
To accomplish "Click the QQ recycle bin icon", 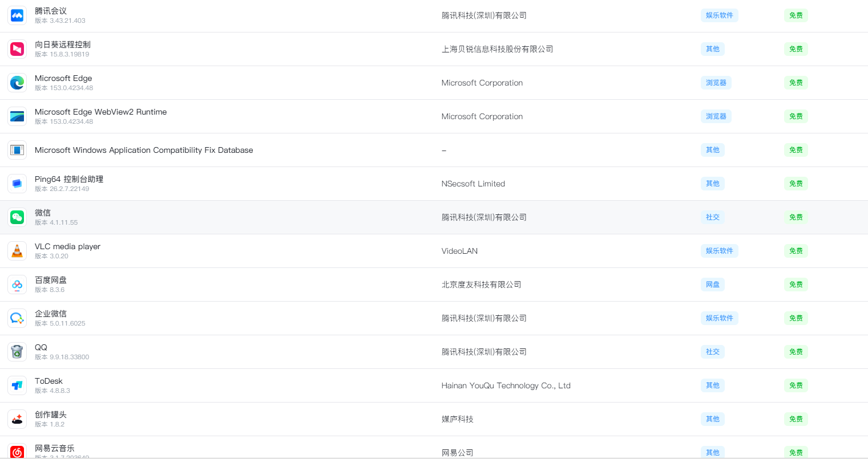I will click(x=17, y=352).
